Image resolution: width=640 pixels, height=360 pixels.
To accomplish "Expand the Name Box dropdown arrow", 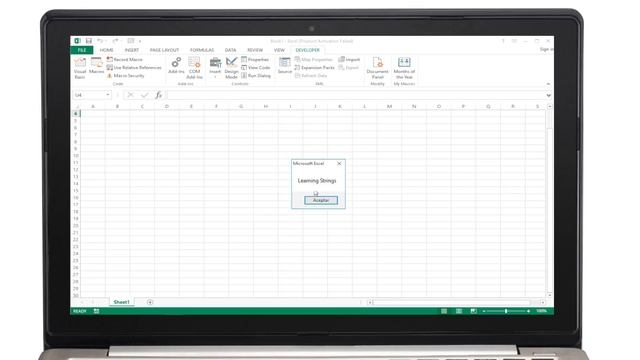I will (x=108, y=95).
